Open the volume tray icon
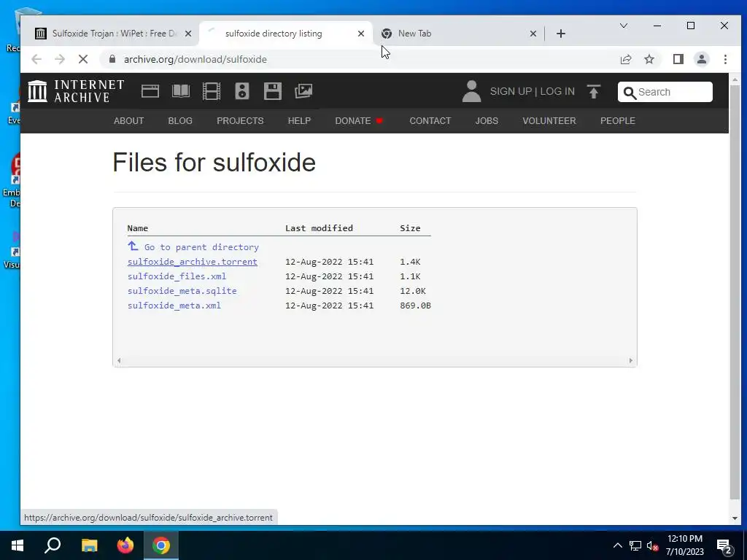747x560 pixels. tap(653, 545)
